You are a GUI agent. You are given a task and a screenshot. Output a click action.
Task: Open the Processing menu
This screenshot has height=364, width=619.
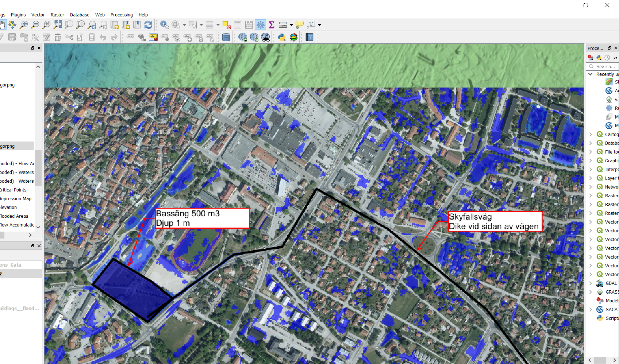122,15
